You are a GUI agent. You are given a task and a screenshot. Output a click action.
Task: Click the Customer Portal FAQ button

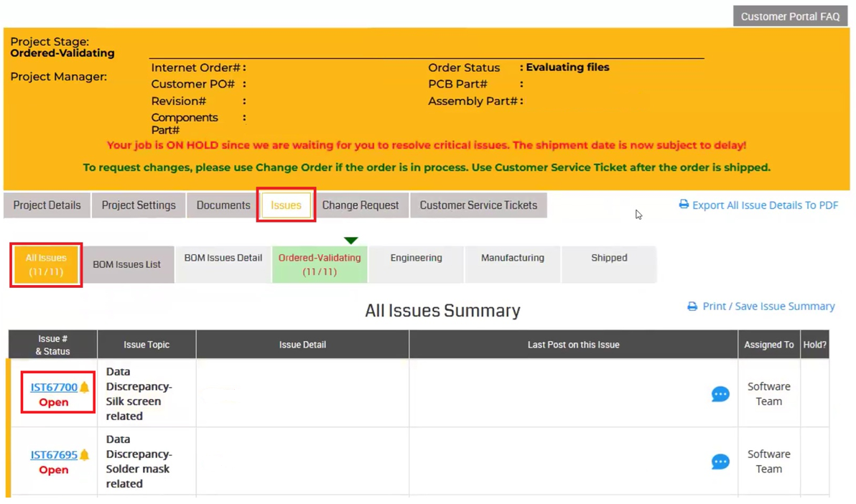click(790, 16)
